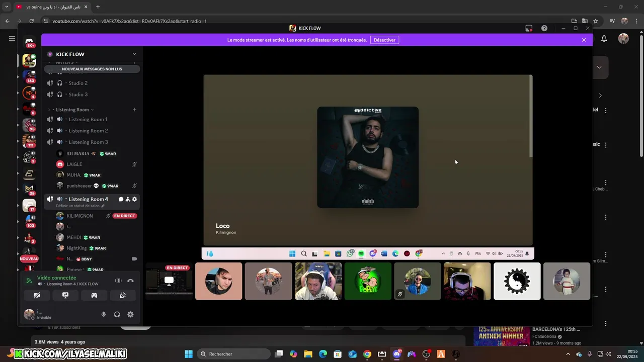Click NOUVEAU unread servers indicator
Screen dimensions: 644x362
[29, 259]
